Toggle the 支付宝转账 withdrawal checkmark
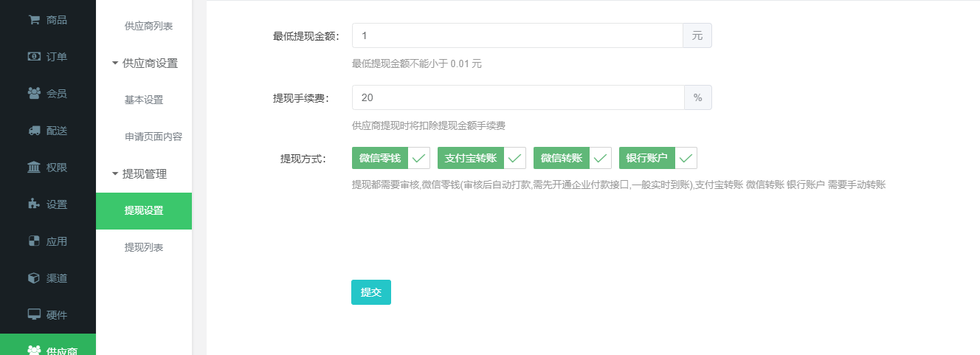Viewport: 980px width, 355px height. pos(514,158)
